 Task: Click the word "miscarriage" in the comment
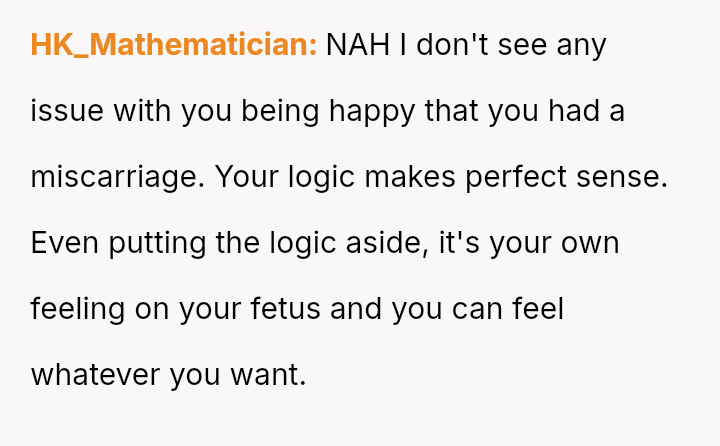pyautogui.click(x=111, y=177)
